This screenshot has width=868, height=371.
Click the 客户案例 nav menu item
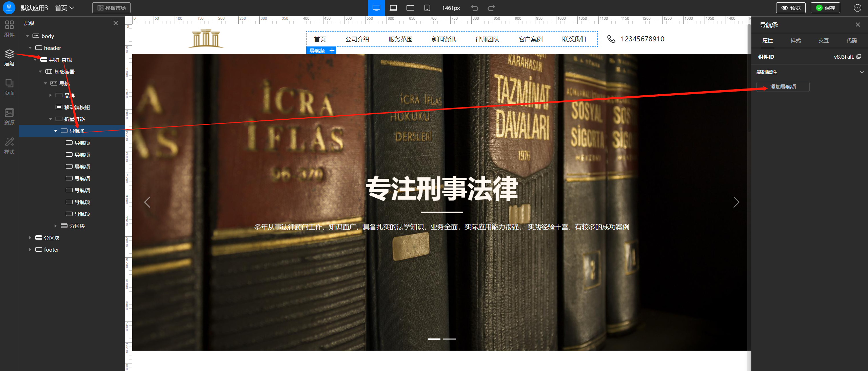(531, 39)
